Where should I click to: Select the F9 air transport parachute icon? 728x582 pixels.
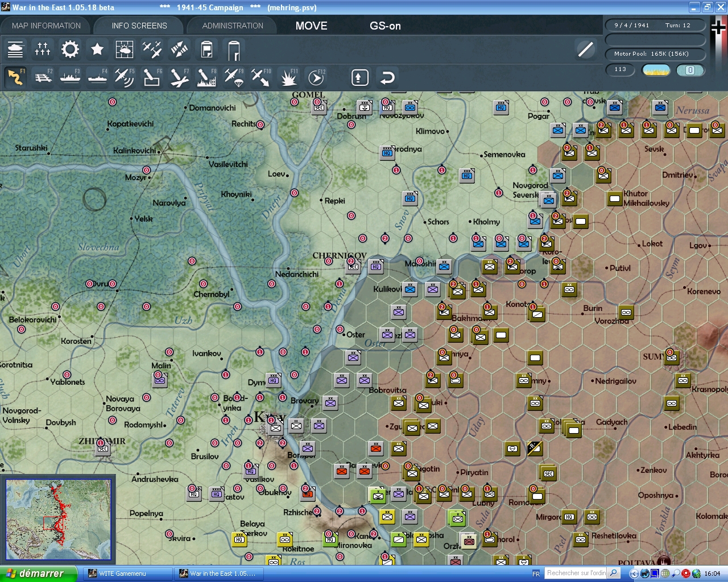click(234, 77)
